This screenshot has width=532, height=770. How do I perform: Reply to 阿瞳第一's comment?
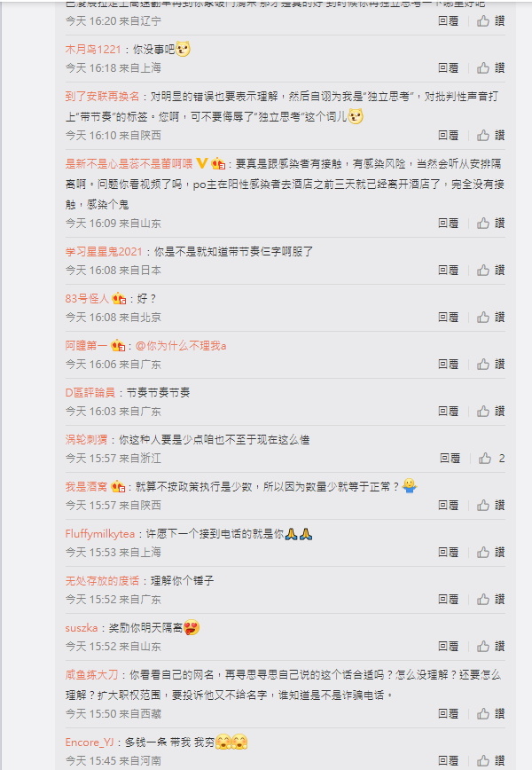coord(448,364)
